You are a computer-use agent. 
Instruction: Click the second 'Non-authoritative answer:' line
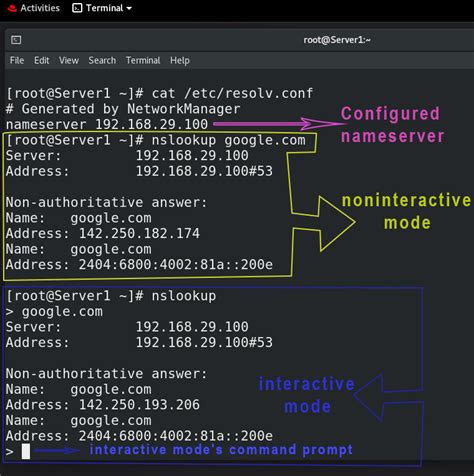[106, 374]
